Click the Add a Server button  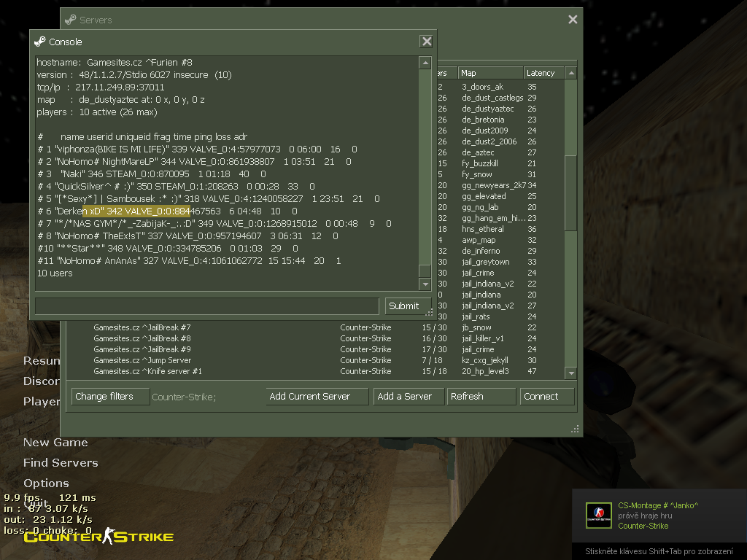pyautogui.click(x=409, y=396)
